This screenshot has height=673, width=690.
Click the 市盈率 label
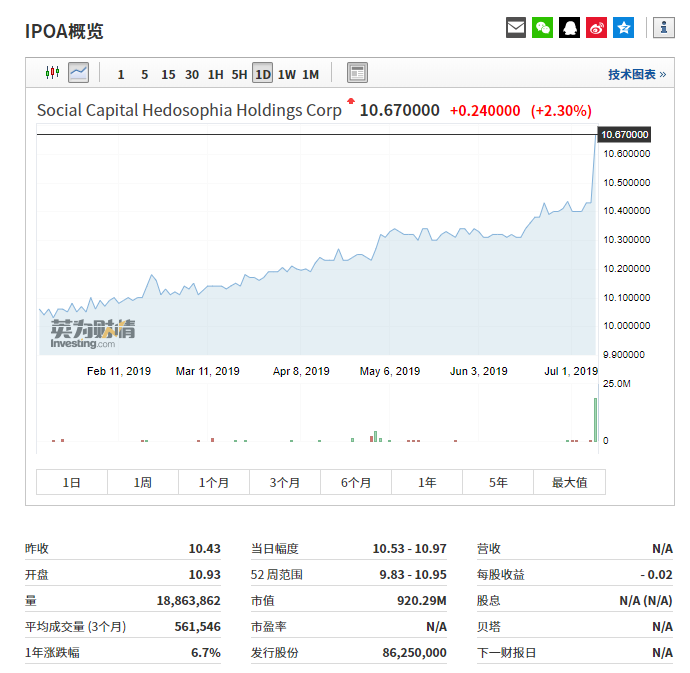tap(269, 626)
